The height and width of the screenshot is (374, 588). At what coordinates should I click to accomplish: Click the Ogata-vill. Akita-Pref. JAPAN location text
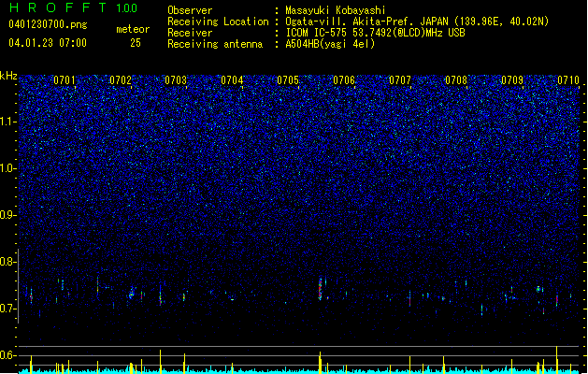coord(417,22)
